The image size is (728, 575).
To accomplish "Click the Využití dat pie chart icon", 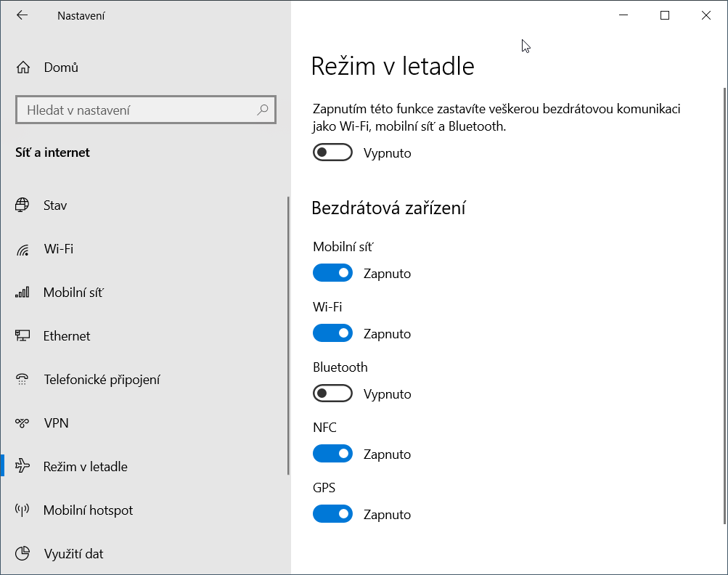I will click(x=23, y=554).
